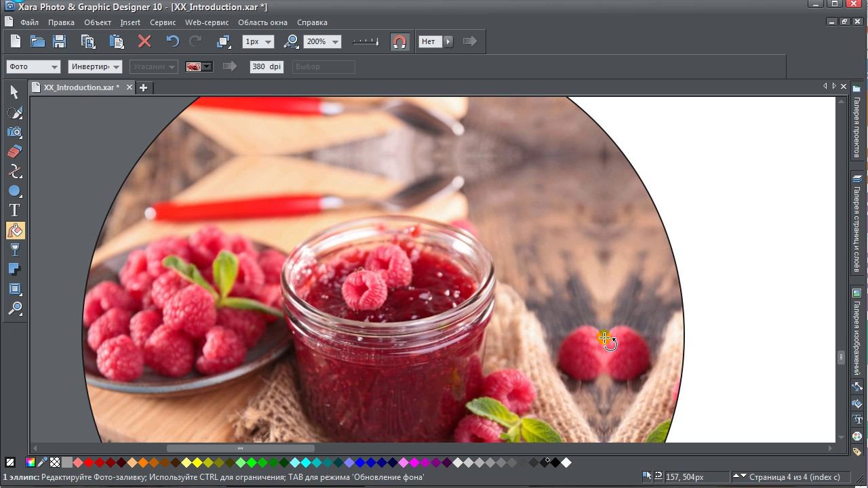Pick the Eraser tool
The width and height of the screenshot is (868, 488).
tap(14, 151)
